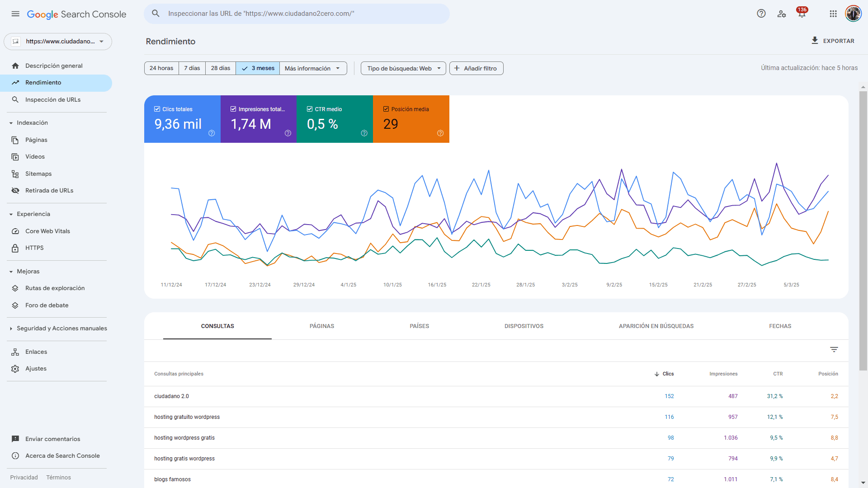This screenshot has width=868, height=488.
Task: Open the Google apps grid
Action: 833,14
